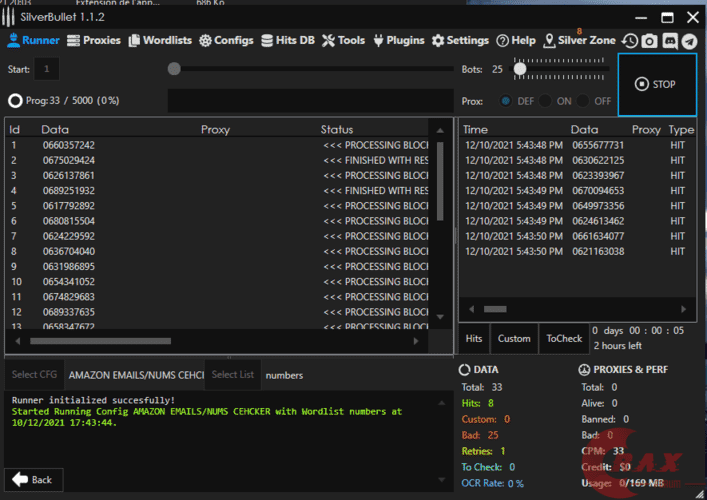Viewport: 707px width, 500px height.
Task: Click the Bots count slider handle
Action: (x=520, y=69)
